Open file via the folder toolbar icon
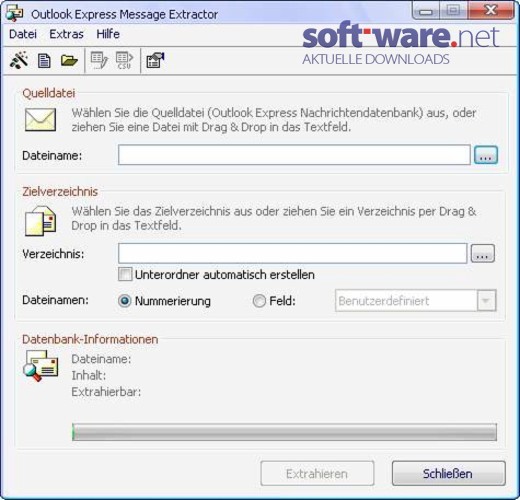The width and height of the screenshot is (520, 500). tap(69, 60)
